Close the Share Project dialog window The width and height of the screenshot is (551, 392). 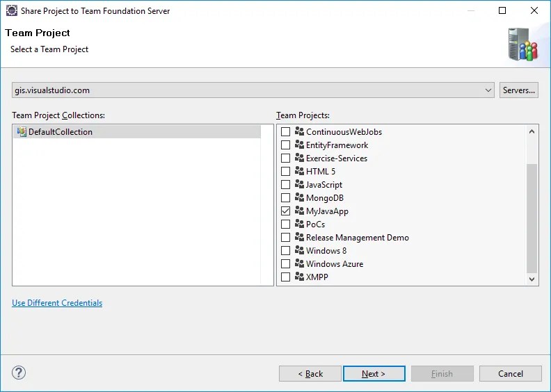pos(534,10)
